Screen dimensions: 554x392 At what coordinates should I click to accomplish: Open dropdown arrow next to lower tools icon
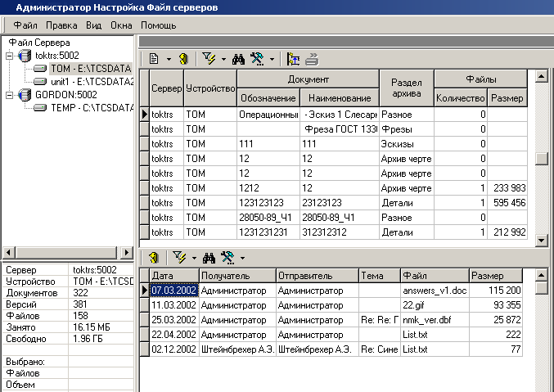click(241, 258)
